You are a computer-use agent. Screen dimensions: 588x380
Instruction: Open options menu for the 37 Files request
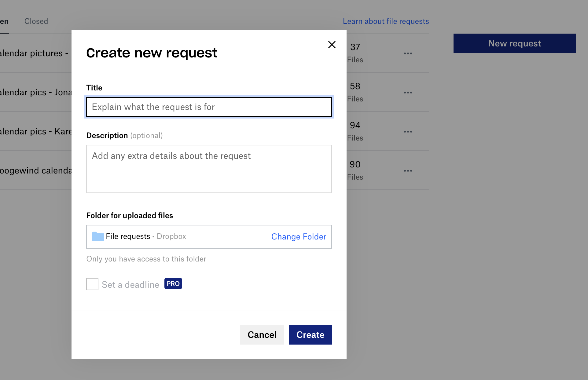point(408,53)
